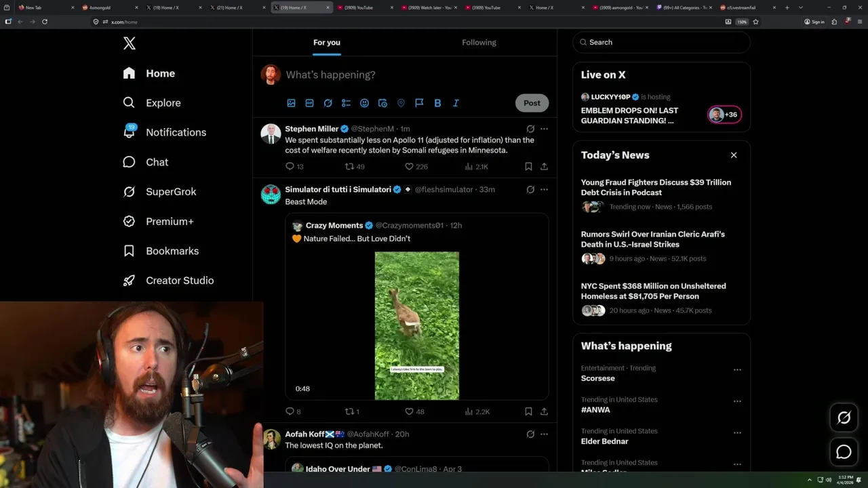
Task: Repost the Beast Mode post
Action: (352, 411)
